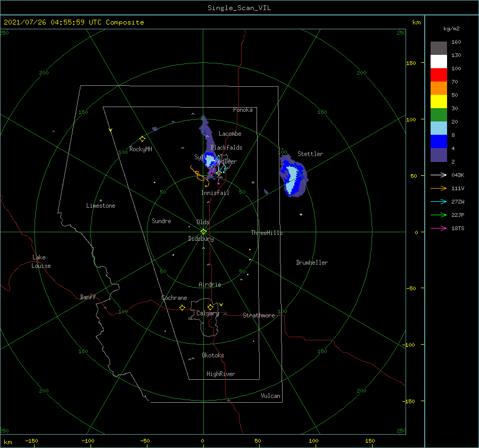Click the Ponoka city label

pos(243,110)
